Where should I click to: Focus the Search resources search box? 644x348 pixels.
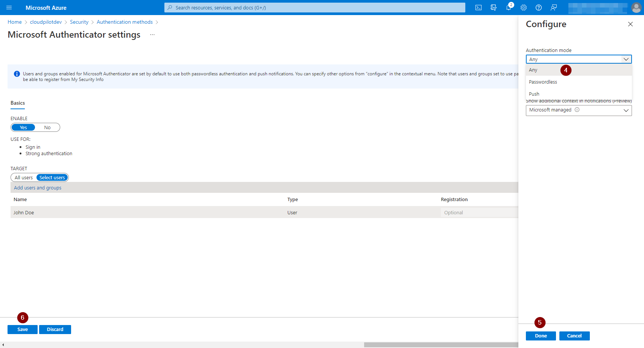point(314,8)
